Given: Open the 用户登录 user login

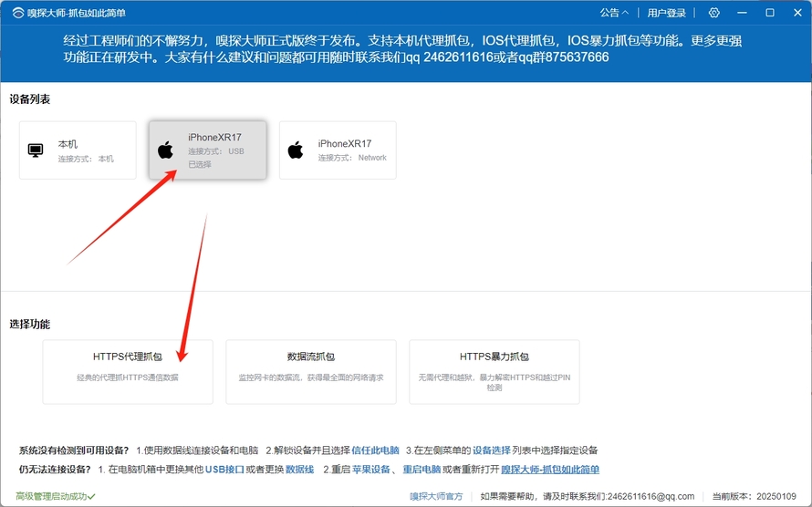Looking at the screenshot, I should click(666, 13).
